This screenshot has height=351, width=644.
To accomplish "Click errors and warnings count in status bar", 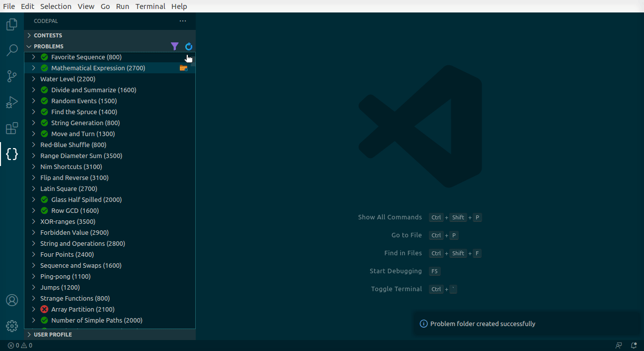I will (x=20, y=345).
